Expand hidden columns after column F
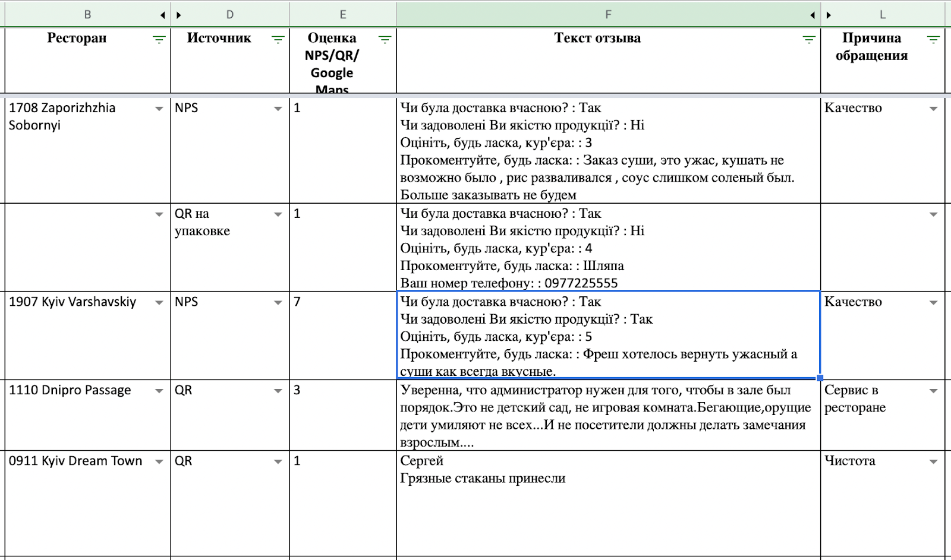 [x=813, y=15]
